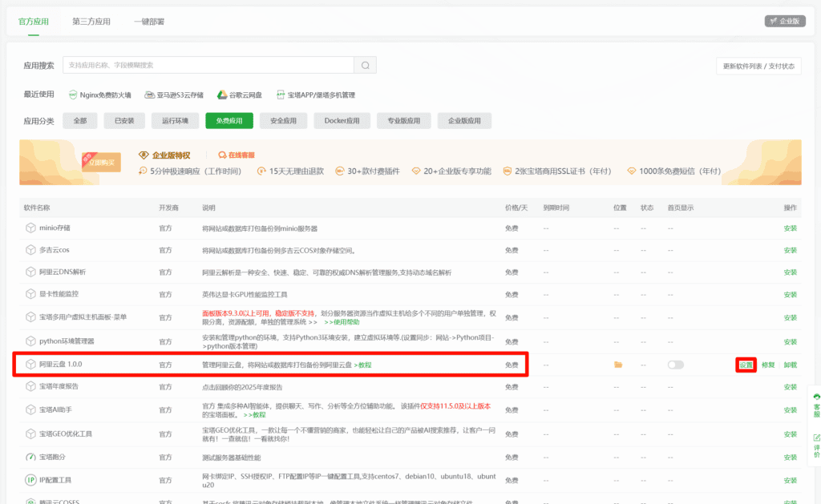Open the 阿里云盘 folder location icon
This screenshot has width=821, height=504.
618,365
